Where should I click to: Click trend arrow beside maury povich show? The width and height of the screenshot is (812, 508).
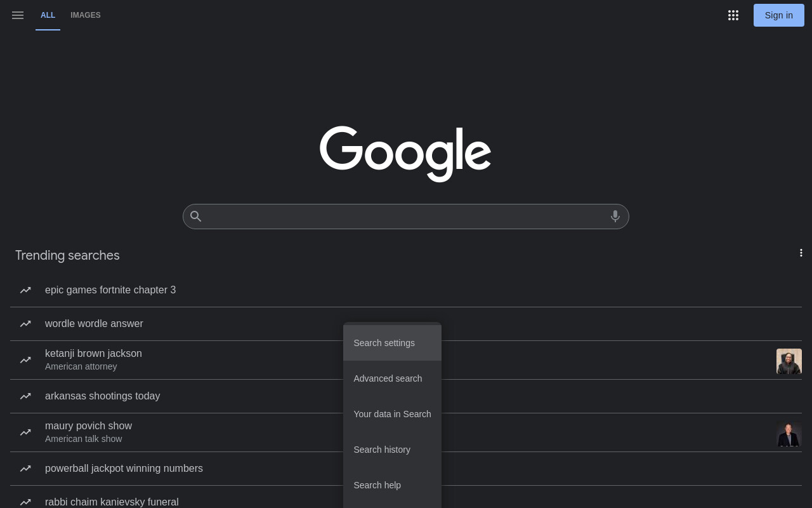click(x=25, y=432)
